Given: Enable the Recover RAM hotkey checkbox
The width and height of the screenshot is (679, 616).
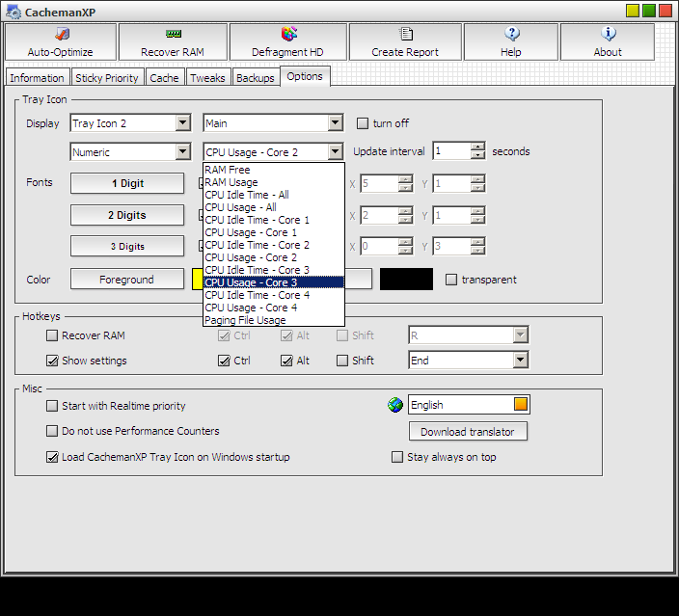Looking at the screenshot, I should coord(52,335).
